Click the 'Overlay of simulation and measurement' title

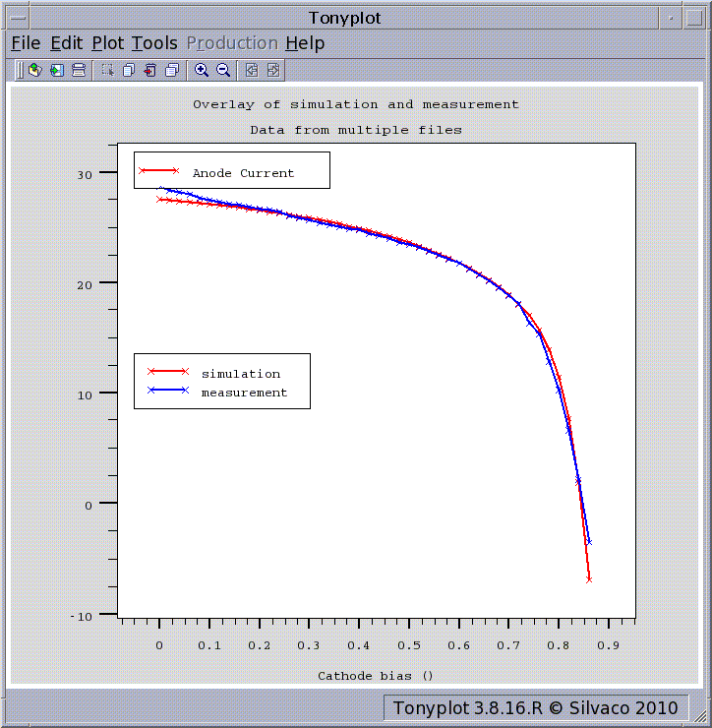coord(356,104)
